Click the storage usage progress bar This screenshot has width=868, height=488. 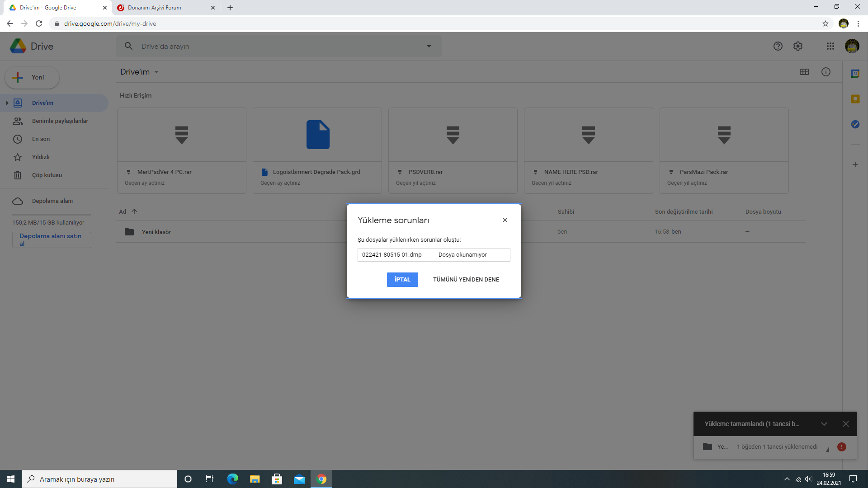(x=52, y=215)
